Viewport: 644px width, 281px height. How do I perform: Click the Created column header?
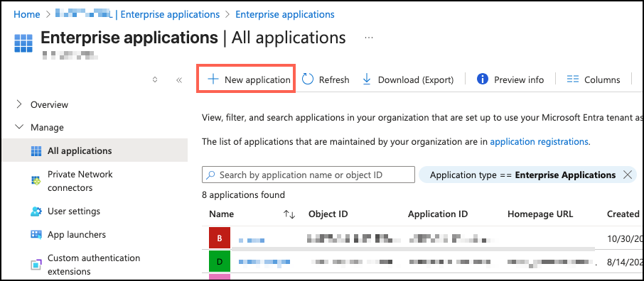click(x=623, y=214)
